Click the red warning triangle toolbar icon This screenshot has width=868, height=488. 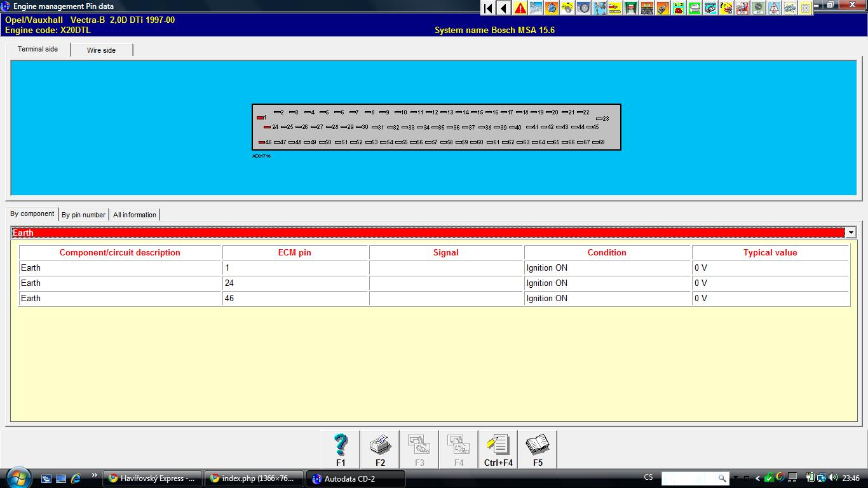[x=520, y=8]
